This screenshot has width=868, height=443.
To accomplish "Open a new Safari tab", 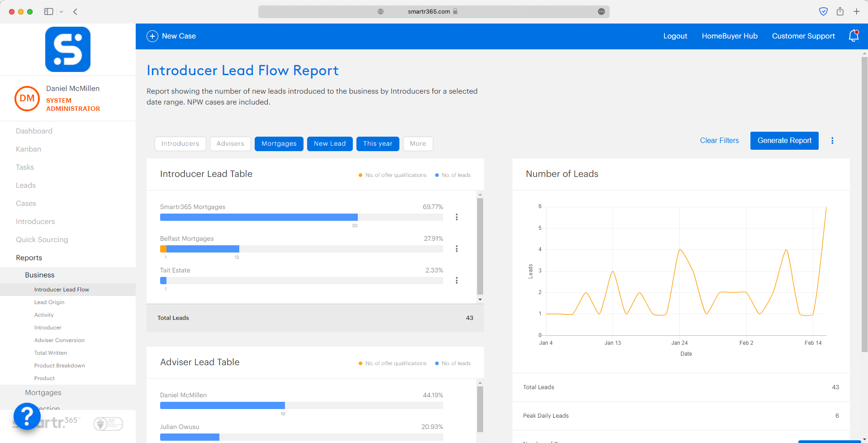I will coord(856,11).
